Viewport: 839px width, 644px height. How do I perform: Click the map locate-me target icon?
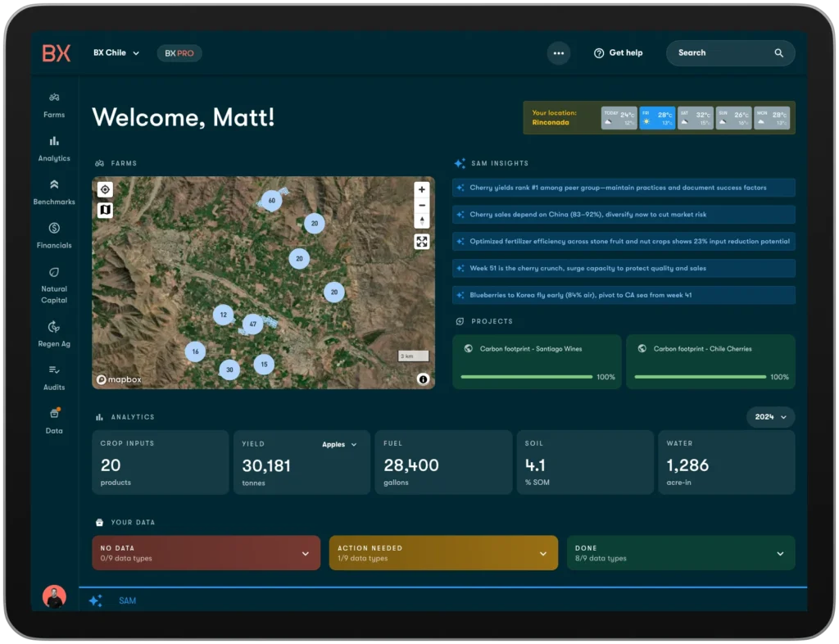click(105, 190)
